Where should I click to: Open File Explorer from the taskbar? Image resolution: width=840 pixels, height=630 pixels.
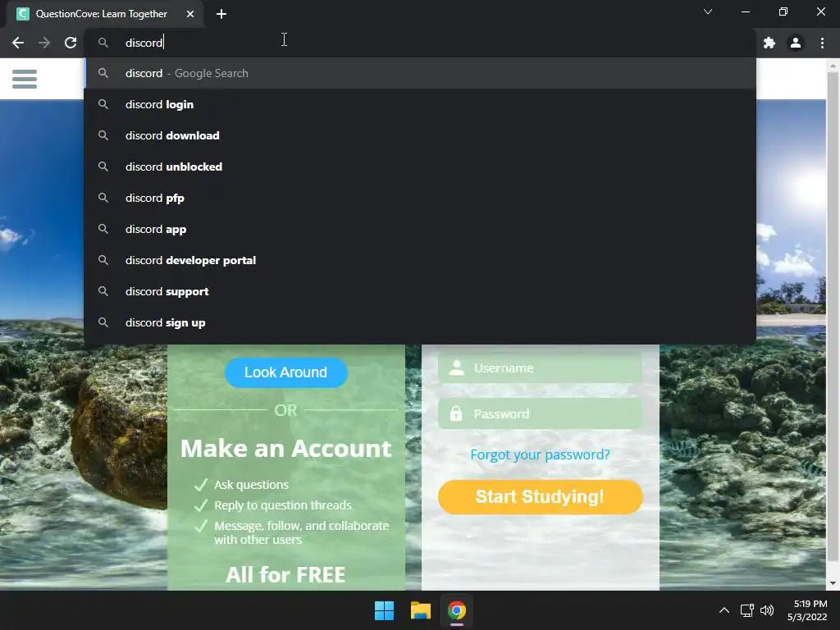point(421,610)
